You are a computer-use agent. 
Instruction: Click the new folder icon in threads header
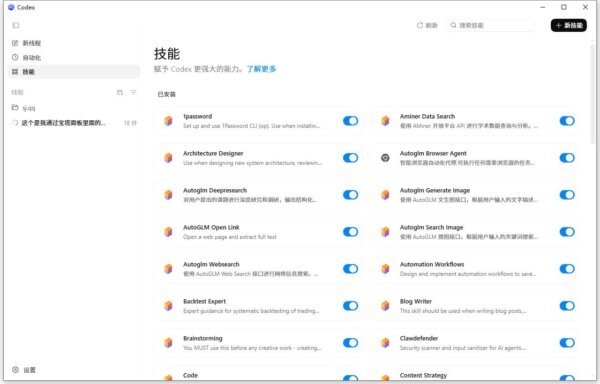coord(120,92)
